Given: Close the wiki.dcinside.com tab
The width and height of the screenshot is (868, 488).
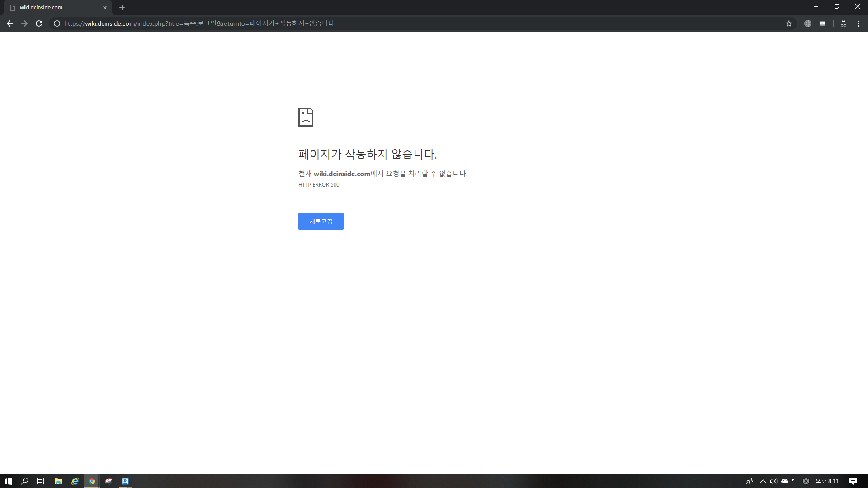Looking at the screenshot, I should (x=105, y=8).
